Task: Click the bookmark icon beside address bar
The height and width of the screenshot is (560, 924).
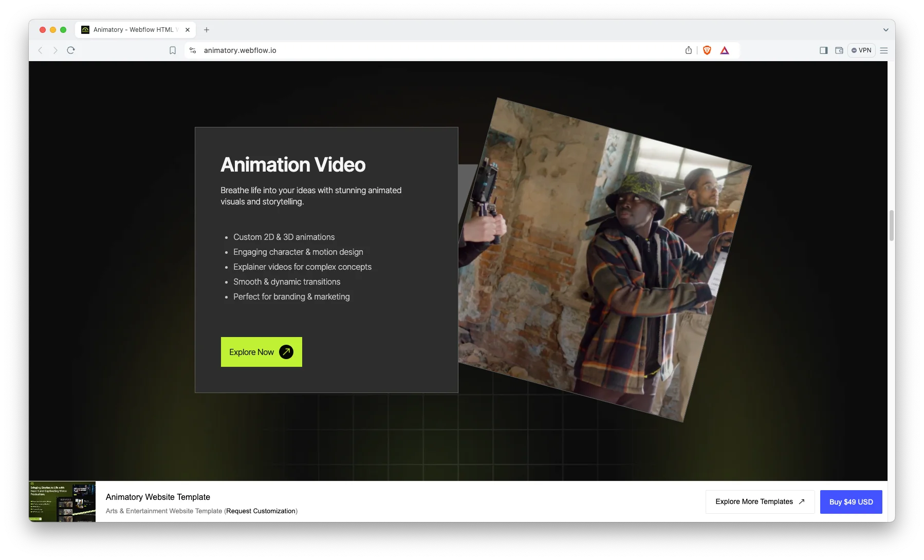Action: click(x=173, y=50)
